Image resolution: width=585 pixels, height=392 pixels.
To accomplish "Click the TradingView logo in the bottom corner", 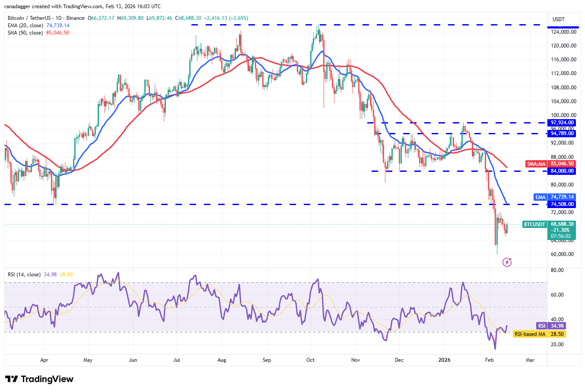I will [38, 379].
